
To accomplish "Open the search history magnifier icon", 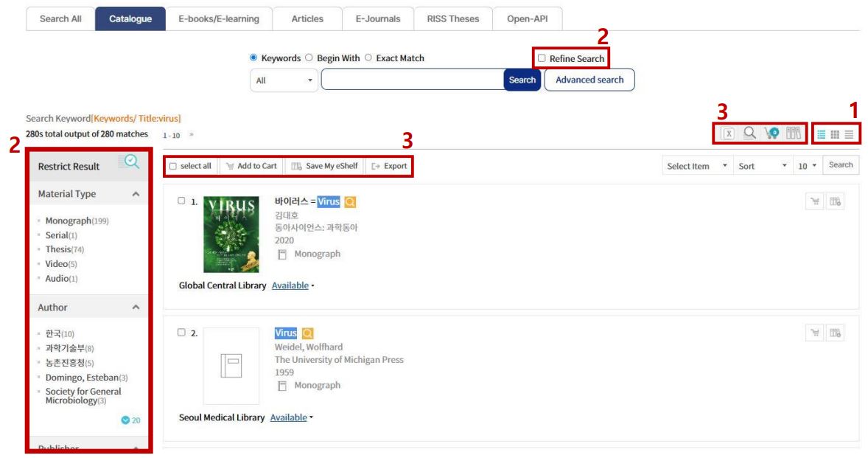I will coord(749,133).
